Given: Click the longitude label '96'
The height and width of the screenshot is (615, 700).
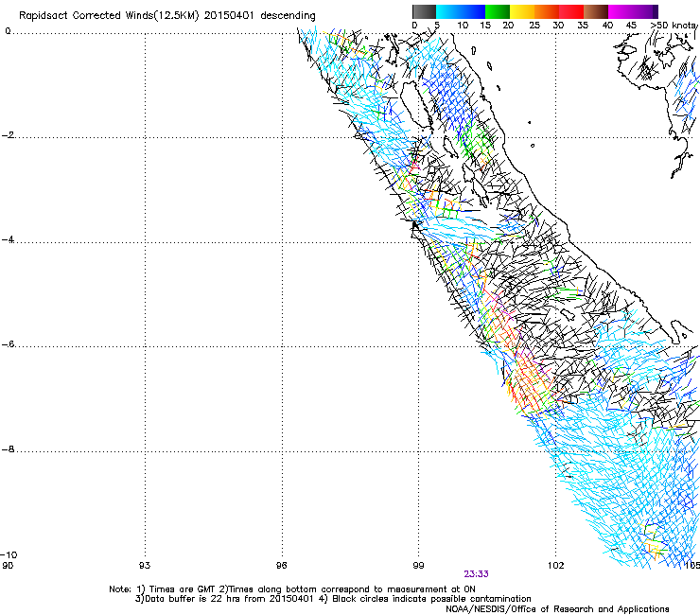Looking at the screenshot, I should pos(281,566).
